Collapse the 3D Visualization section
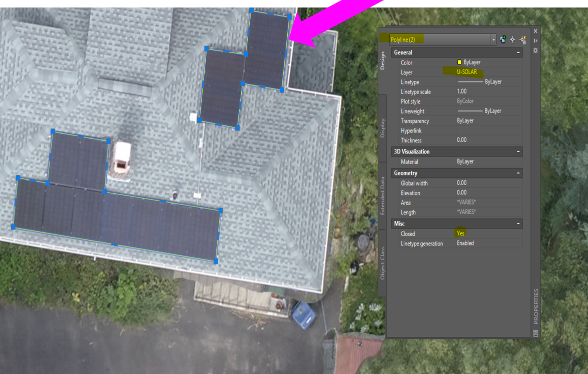This screenshot has height=374, width=588. click(x=518, y=151)
